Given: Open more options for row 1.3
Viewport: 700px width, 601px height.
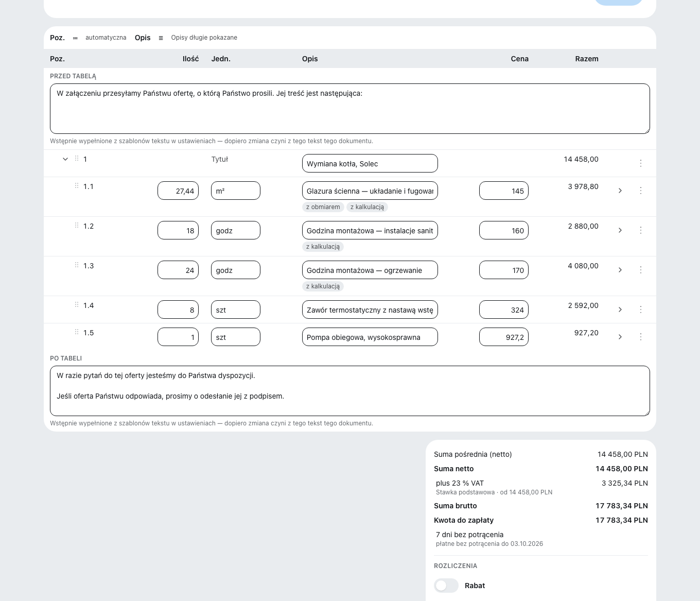Looking at the screenshot, I should tap(641, 270).
